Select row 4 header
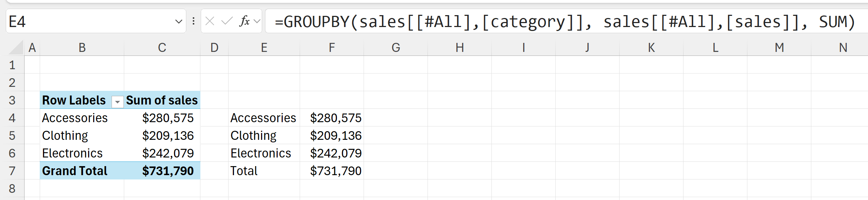The image size is (868, 200). [x=12, y=118]
